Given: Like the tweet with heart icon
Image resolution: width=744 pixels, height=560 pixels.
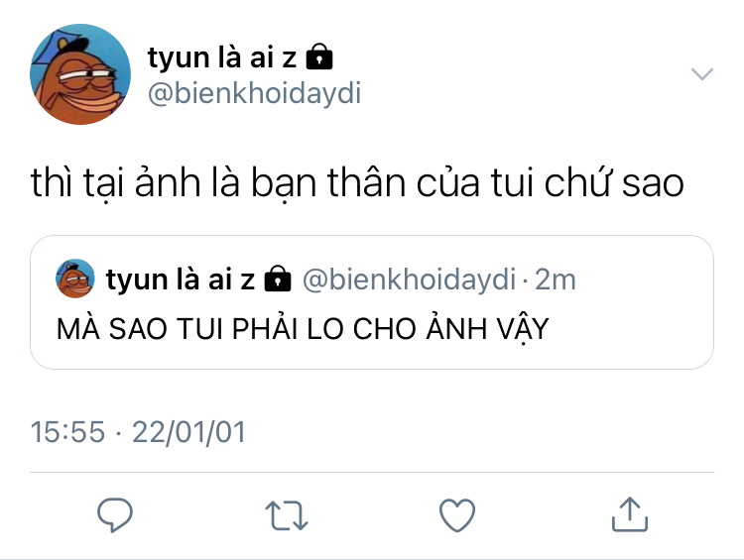Looking at the screenshot, I should (x=457, y=515).
